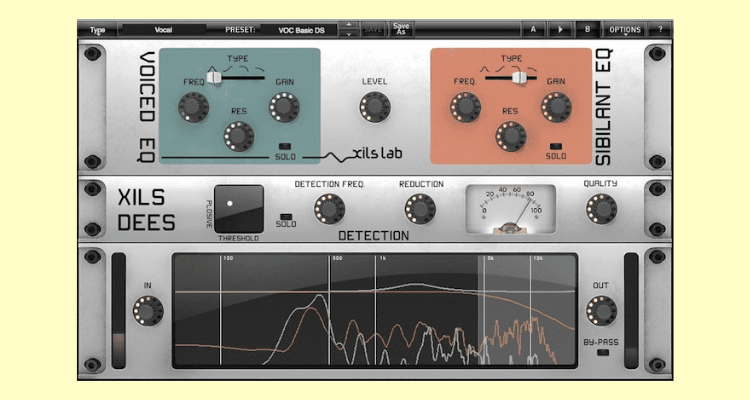Click the Voiced EQ GAIN knob
This screenshot has width=750, height=400.
285,108
